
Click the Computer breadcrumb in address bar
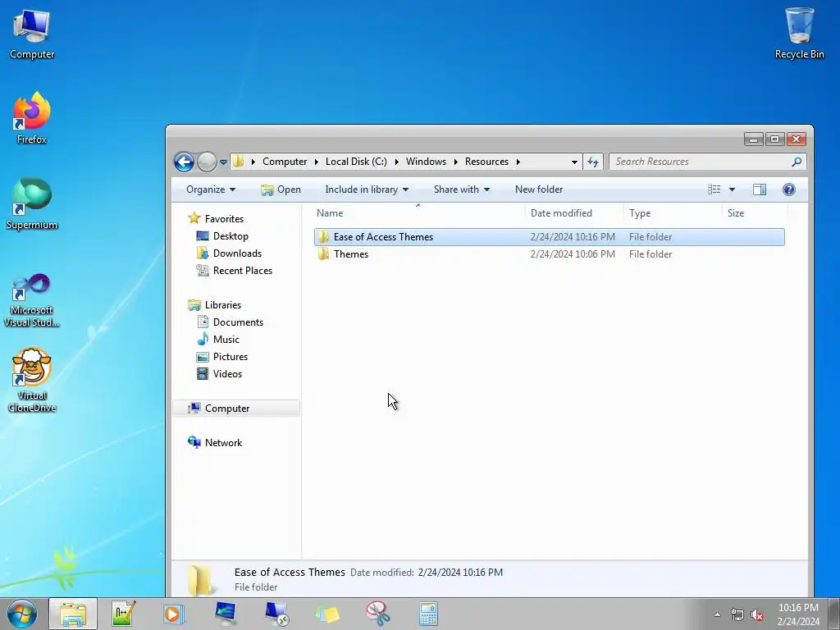[285, 162]
